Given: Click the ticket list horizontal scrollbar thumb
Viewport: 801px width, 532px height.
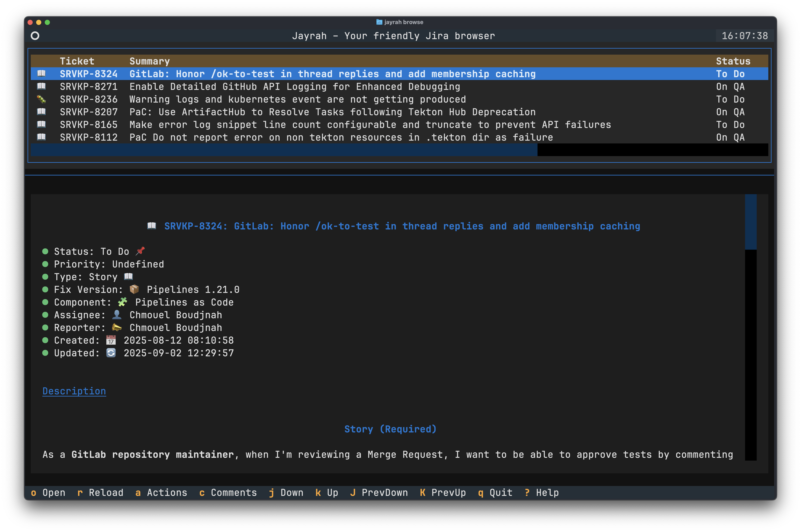Looking at the screenshot, I should 284,150.
